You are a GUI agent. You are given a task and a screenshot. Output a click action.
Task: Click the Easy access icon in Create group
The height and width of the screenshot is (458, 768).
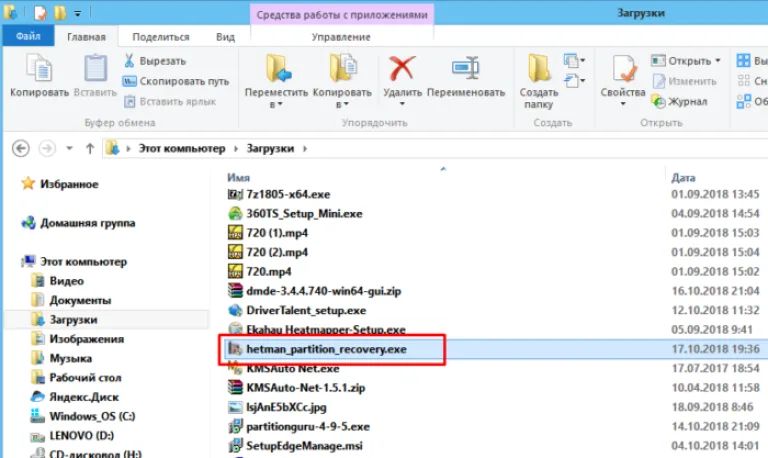coord(571,80)
